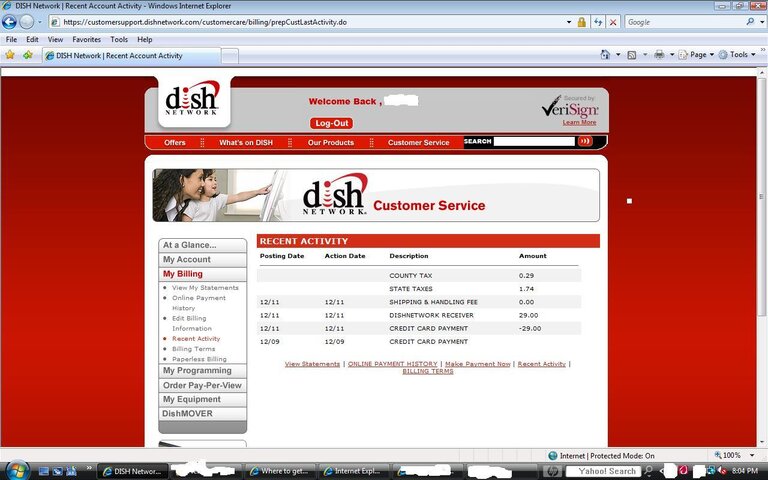Click the DISHNETWORK RECEIVER description text
The height and width of the screenshot is (480, 768).
coord(432,315)
